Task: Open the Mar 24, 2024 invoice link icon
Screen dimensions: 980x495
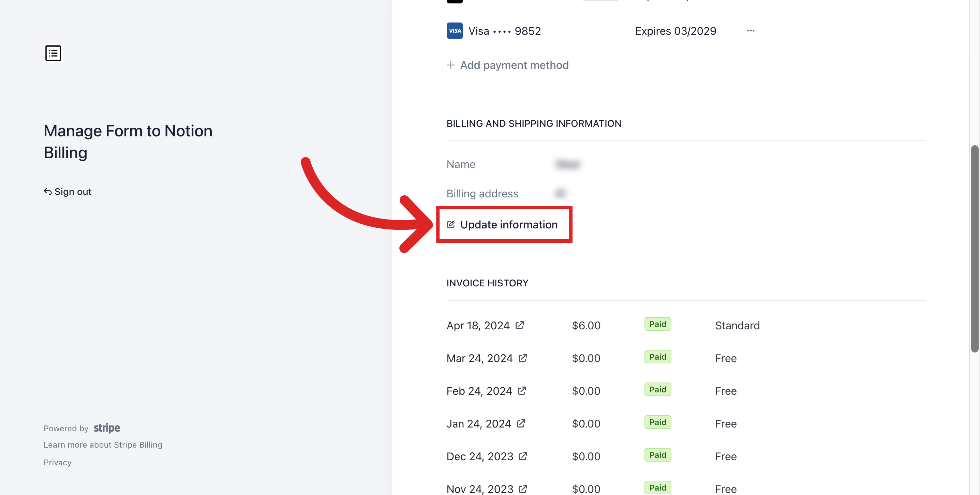Action: [x=522, y=358]
